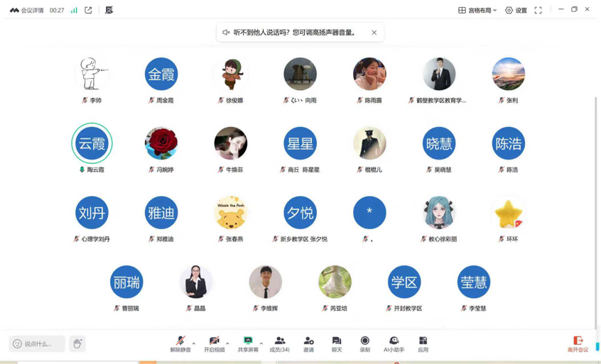The height and width of the screenshot is (364, 601).
Task: Toggle full screen mode icon
Action: tap(538, 11)
